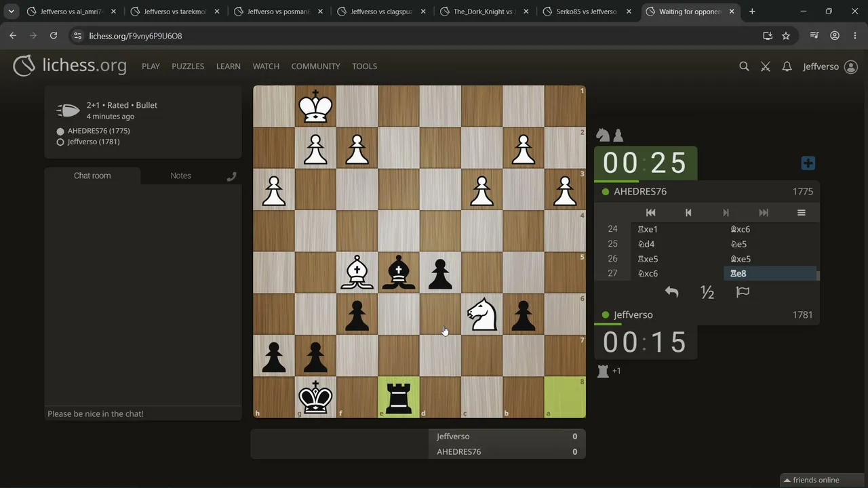This screenshot has height=488, width=868.
Task: Open the WATCH menu
Action: (266, 66)
